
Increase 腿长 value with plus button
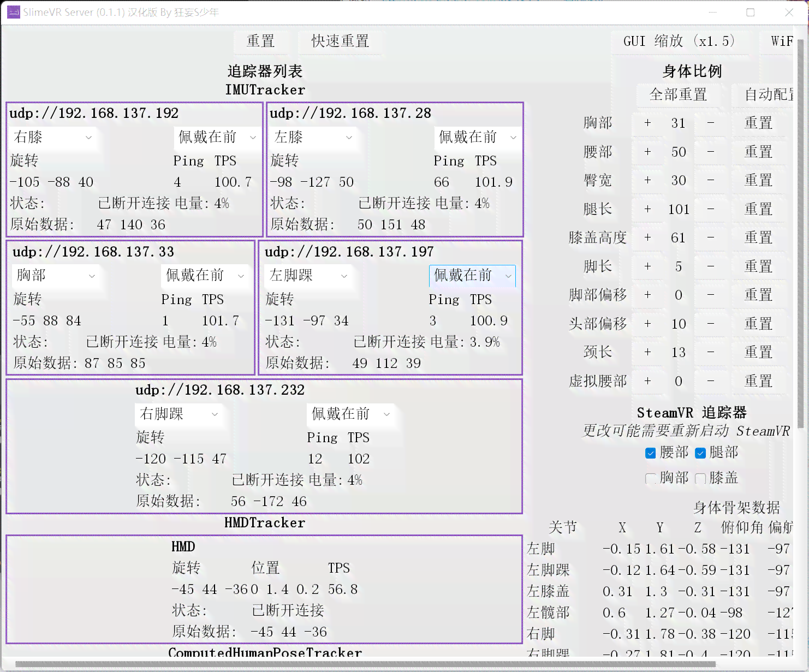647,209
